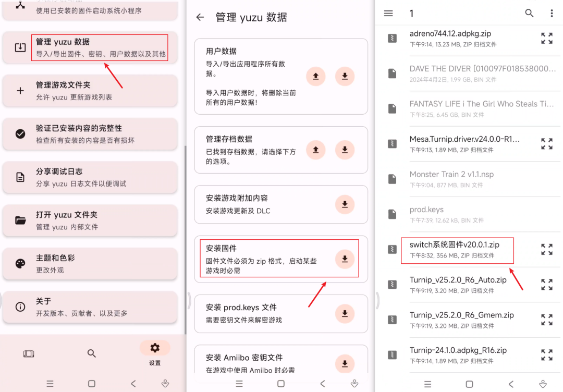This screenshot has height=392, width=563.
Task: Switch to the 设置 bottom tab
Action: 155,352
